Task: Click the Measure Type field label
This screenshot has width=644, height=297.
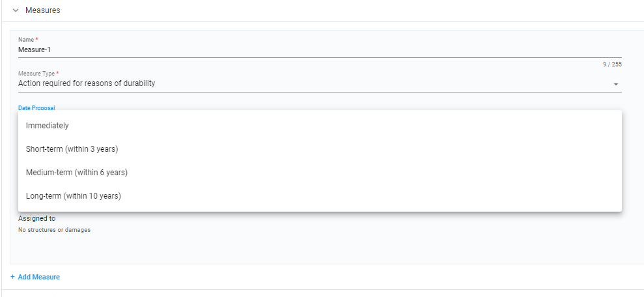Action: click(x=36, y=74)
